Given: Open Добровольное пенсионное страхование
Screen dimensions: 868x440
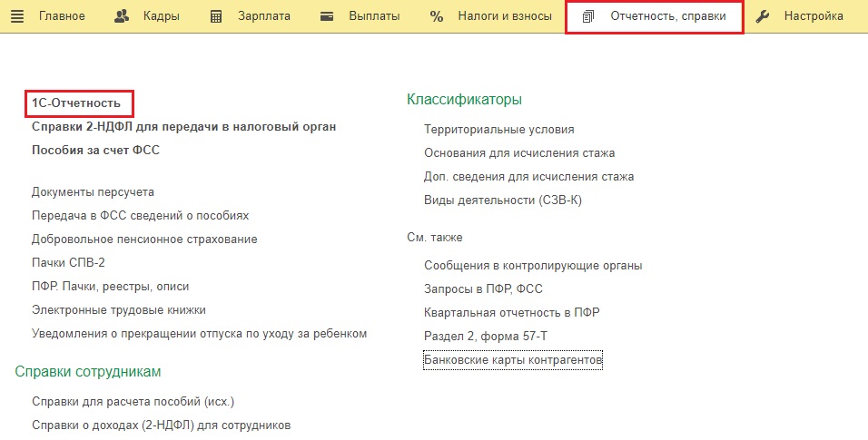Looking at the screenshot, I should (x=144, y=240).
